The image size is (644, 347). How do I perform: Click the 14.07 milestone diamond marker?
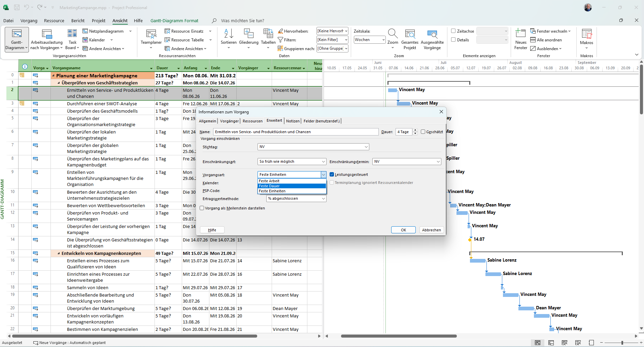(470, 240)
